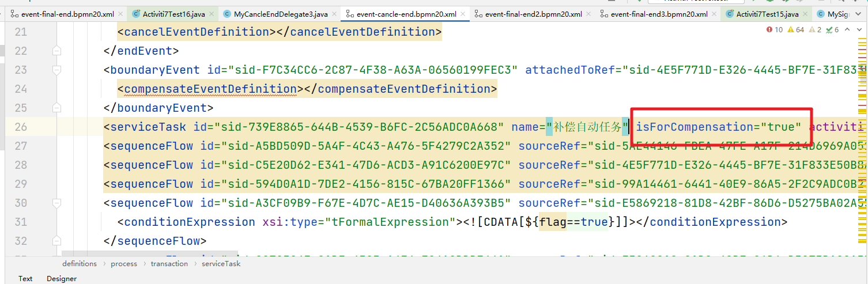Open the Activiti7Test15.java tab
868x284 pixels.
pos(767,14)
